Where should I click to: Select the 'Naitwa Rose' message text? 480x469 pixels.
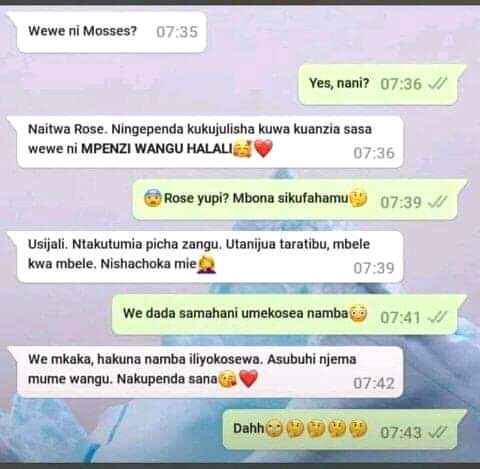coord(200,139)
